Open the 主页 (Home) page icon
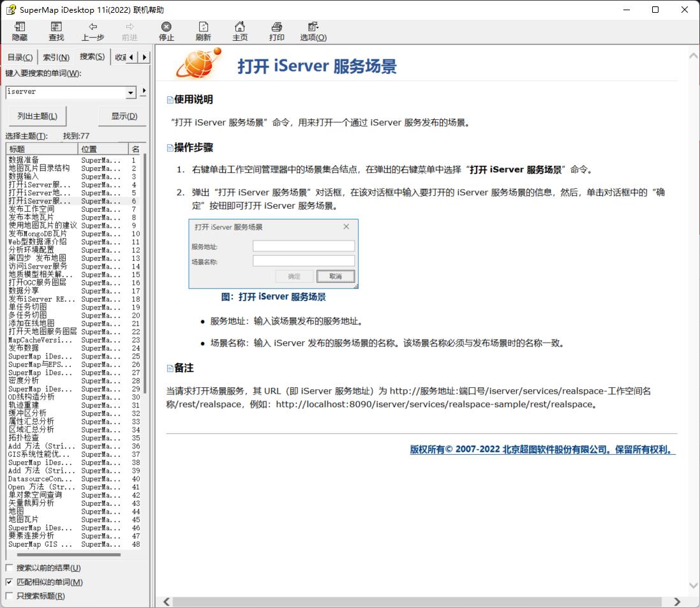This screenshot has height=608, width=700. click(x=240, y=31)
